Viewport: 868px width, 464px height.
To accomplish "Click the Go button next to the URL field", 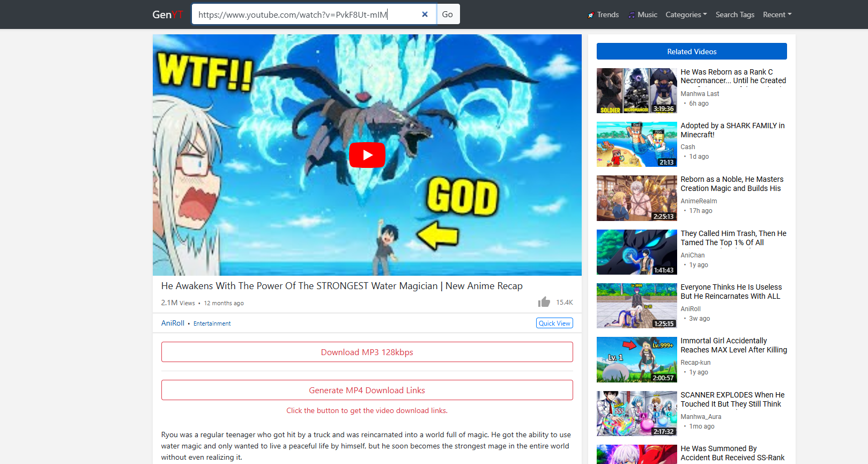I will [x=448, y=14].
